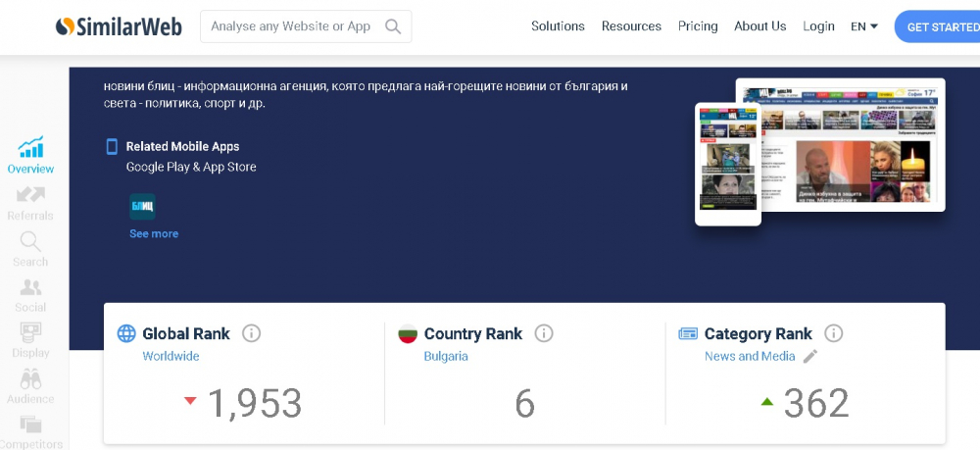Go to the Pricing page
Image resolution: width=980 pixels, height=450 pixels.
(698, 26)
